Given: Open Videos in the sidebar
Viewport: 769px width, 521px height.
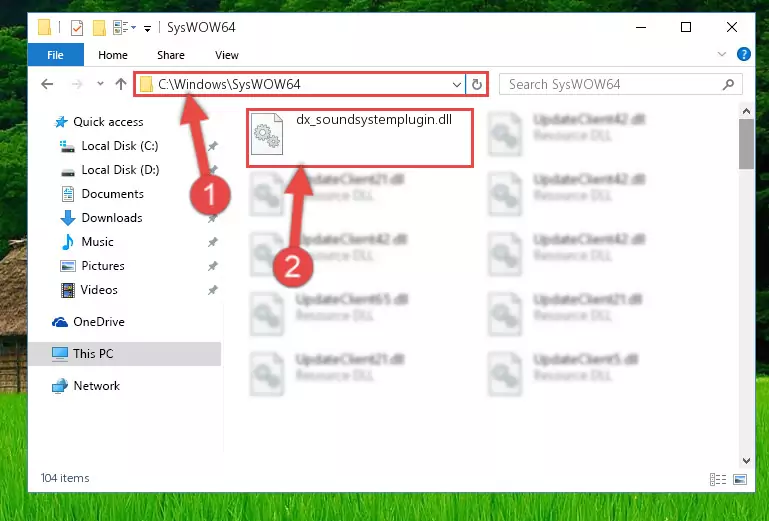Looking at the screenshot, I should 99,290.
